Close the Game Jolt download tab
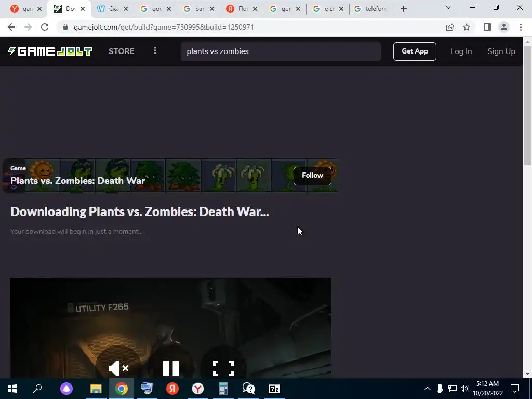 tap(83, 9)
